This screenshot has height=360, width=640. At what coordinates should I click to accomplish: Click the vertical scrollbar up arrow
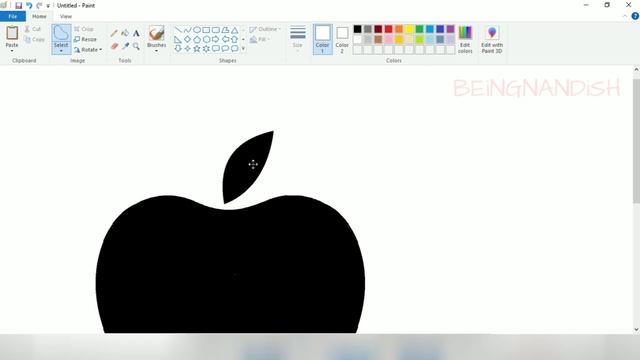pyautogui.click(x=636, y=70)
